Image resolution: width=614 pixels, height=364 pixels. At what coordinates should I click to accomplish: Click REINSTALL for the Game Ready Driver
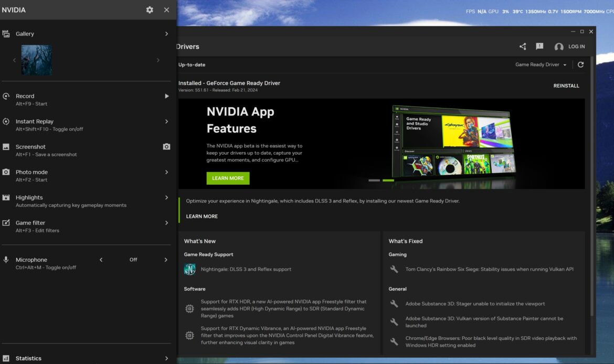pos(566,85)
